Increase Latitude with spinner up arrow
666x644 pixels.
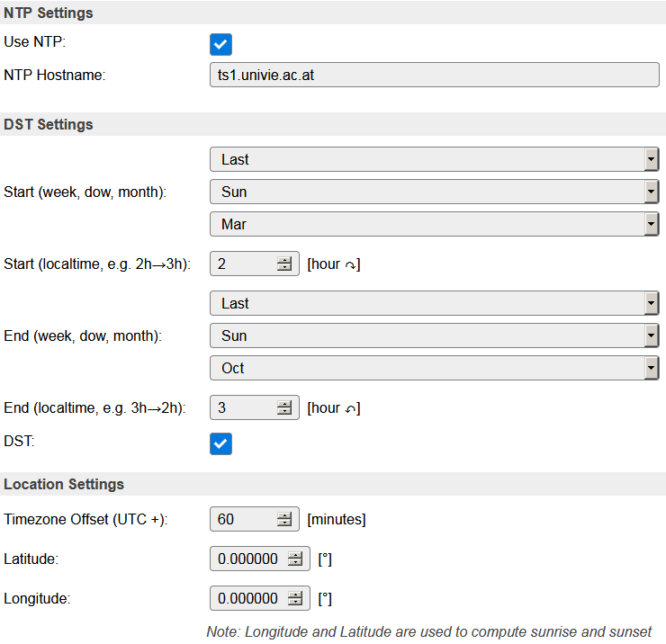point(295,555)
